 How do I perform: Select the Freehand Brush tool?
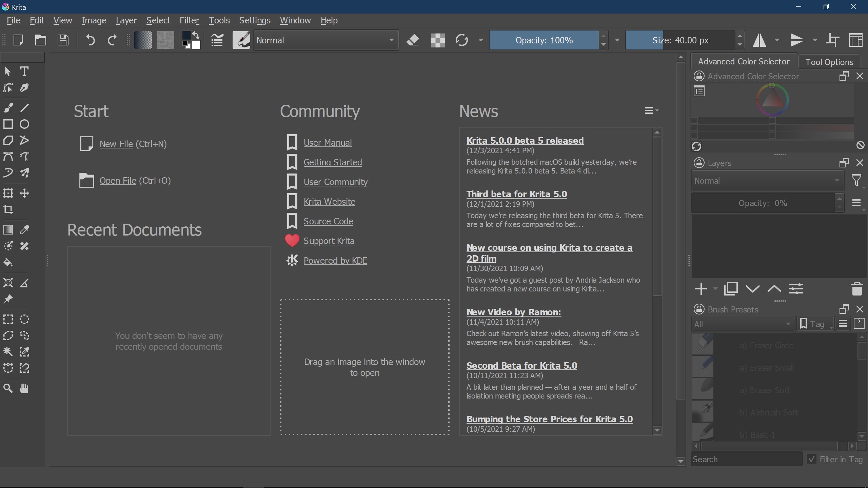click(x=8, y=107)
